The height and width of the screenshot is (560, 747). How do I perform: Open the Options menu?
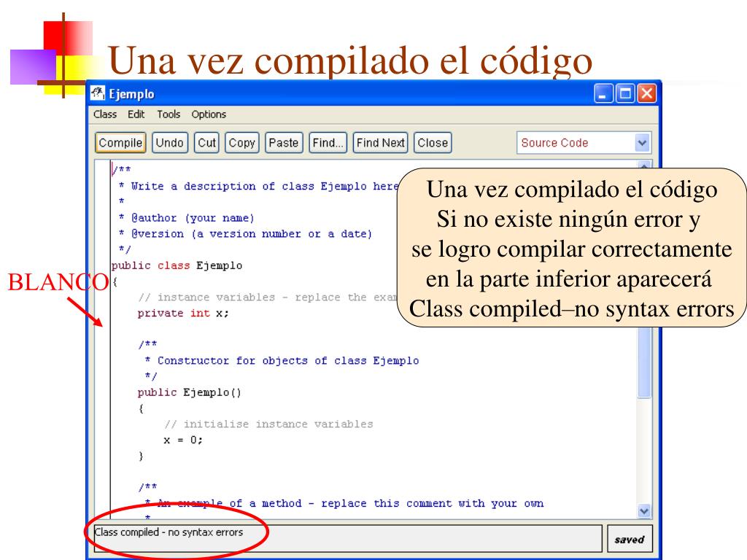tap(209, 114)
